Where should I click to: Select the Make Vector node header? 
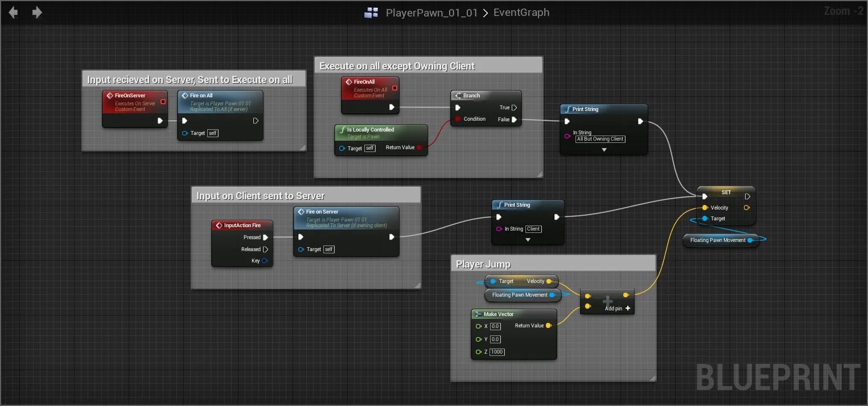[514, 314]
